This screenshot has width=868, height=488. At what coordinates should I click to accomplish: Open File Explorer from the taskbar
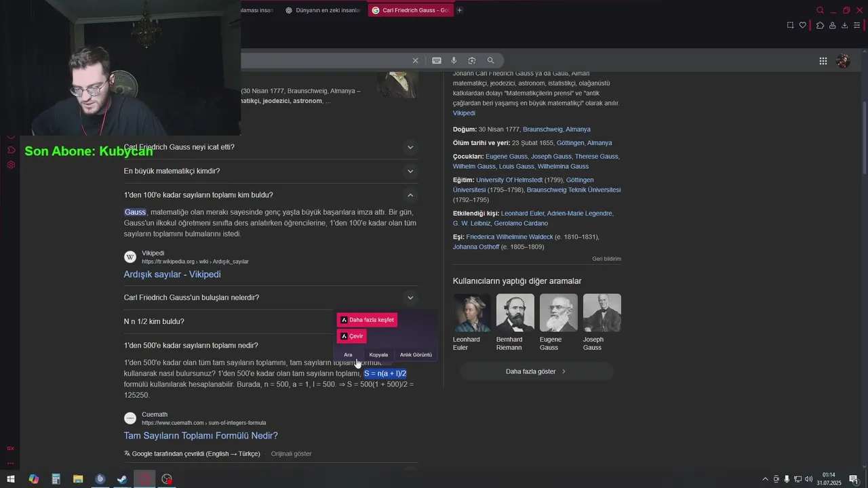coord(78,479)
